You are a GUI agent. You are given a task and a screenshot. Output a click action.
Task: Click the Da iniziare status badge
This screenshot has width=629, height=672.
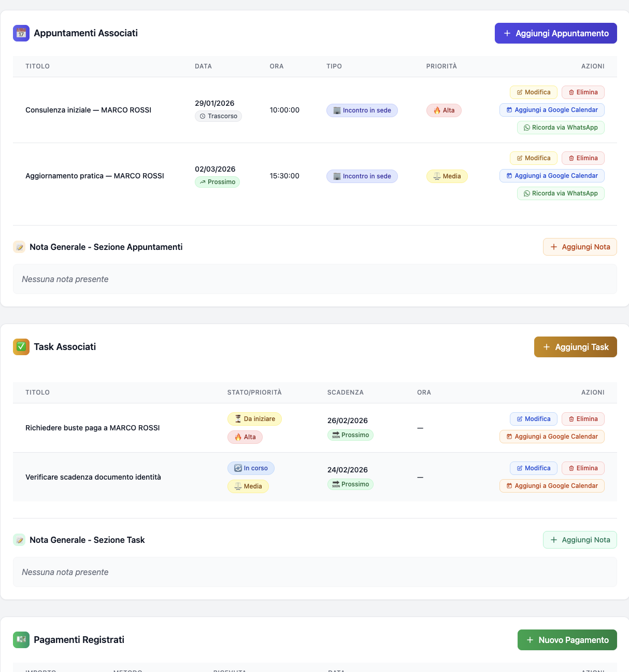click(254, 419)
